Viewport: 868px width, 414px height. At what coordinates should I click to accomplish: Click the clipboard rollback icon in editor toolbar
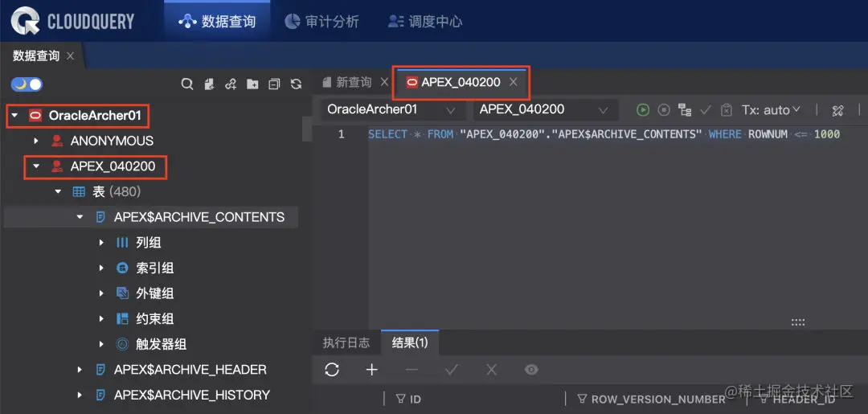[727, 109]
